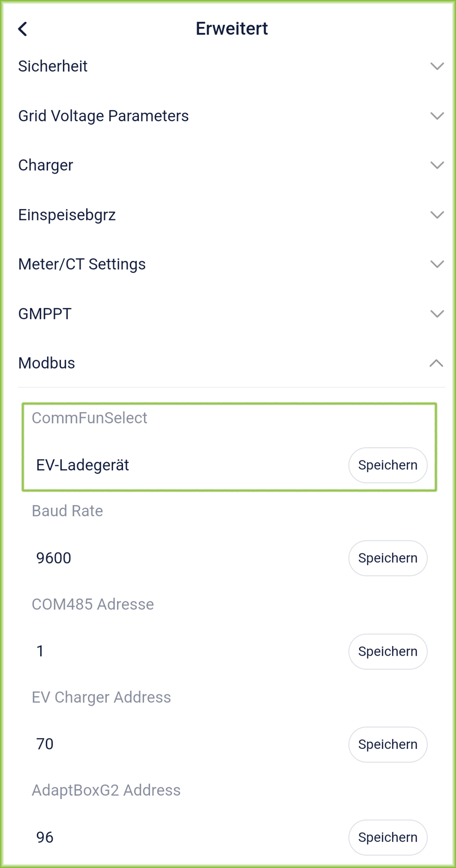
Task: Tap the Charger section title
Action: click(46, 165)
